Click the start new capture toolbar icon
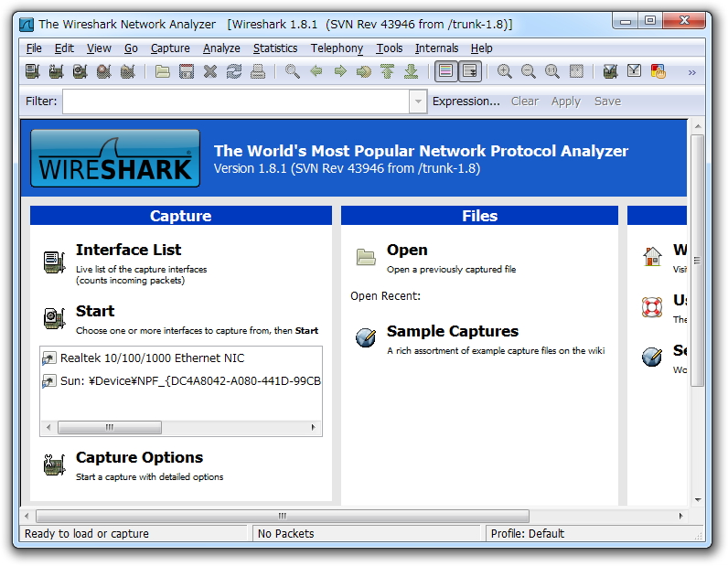 pyautogui.click(x=80, y=71)
